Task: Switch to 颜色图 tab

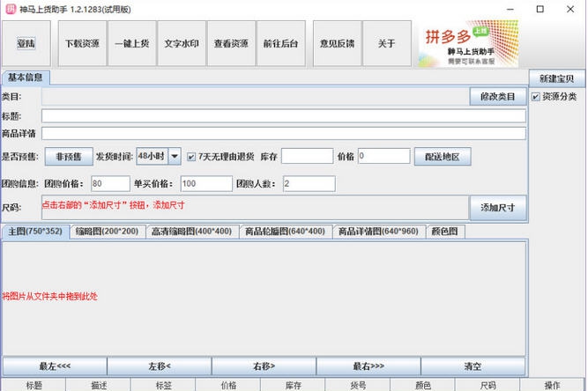Action: pos(445,232)
